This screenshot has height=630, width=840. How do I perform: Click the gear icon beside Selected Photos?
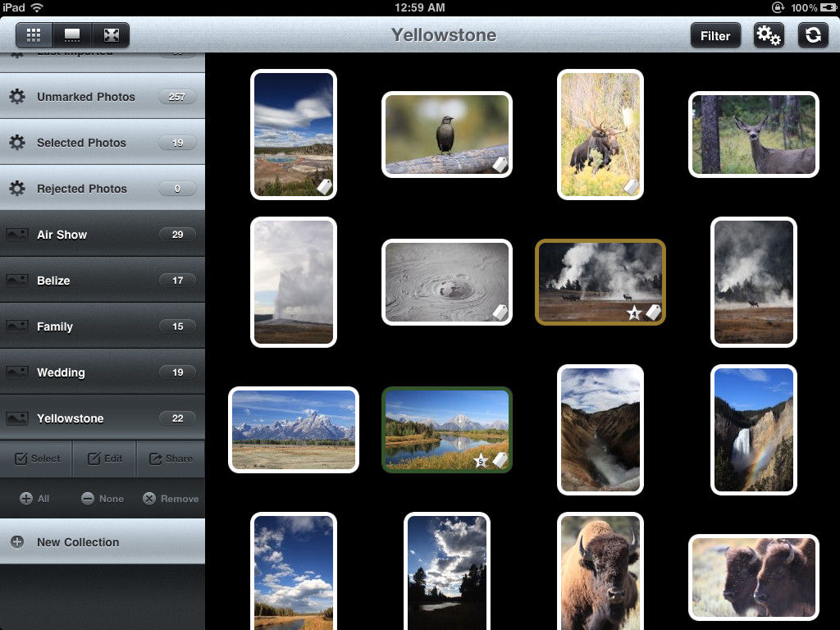[x=17, y=143]
